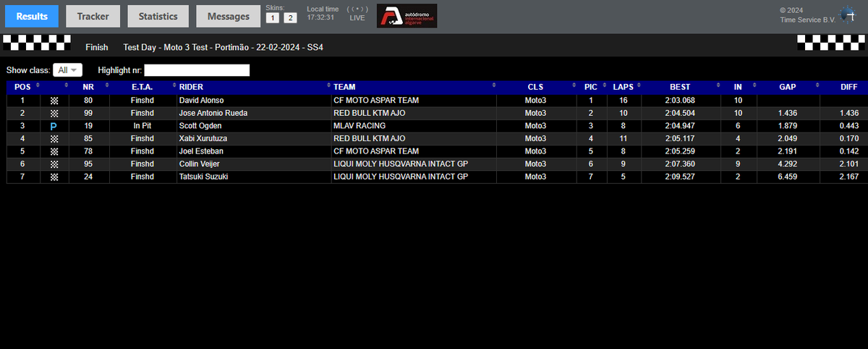Select skin 2
This screenshot has height=349, width=868.
290,17
